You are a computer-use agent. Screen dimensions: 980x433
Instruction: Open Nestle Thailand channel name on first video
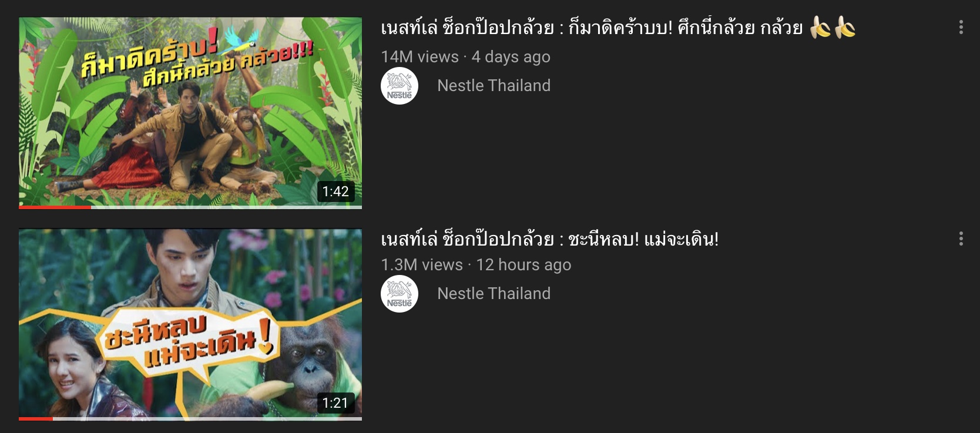(494, 86)
